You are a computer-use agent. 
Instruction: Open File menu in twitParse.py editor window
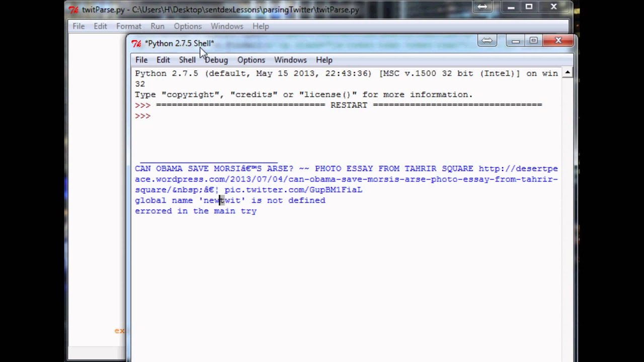pyautogui.click(x=78, y=26)
